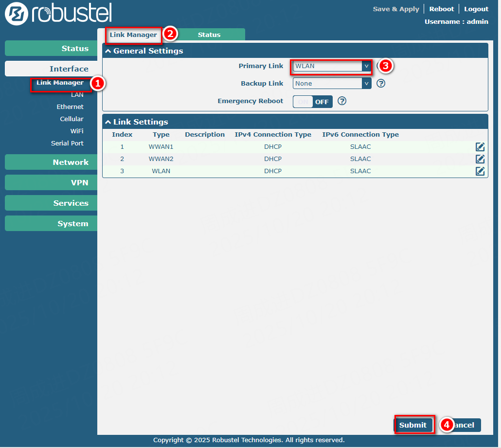The image size is (501, 448).
Task: Reboot the router from the header
Action: click(x=441, y=9)
